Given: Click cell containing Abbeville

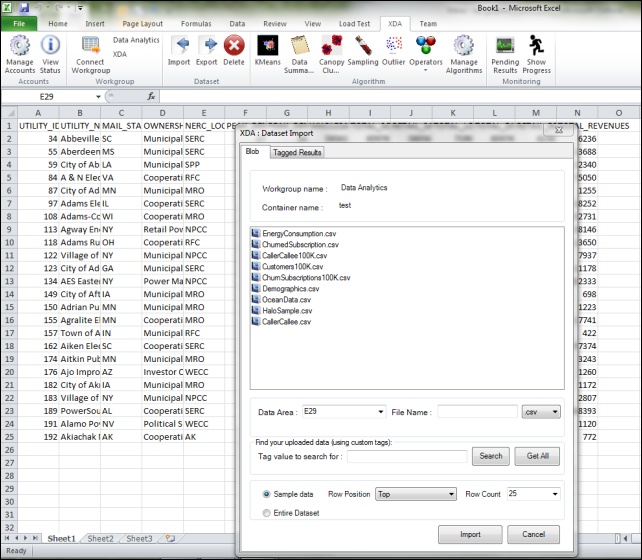Looking at the screenshot, I should click(80, 139).
